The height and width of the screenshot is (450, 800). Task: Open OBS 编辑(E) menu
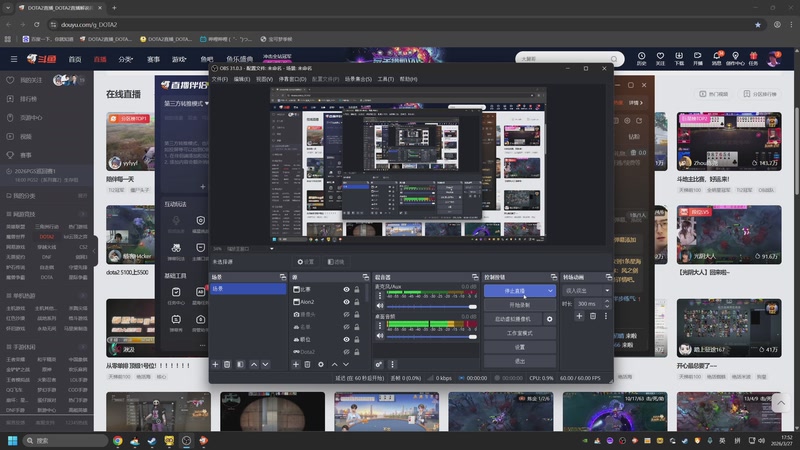242,79
